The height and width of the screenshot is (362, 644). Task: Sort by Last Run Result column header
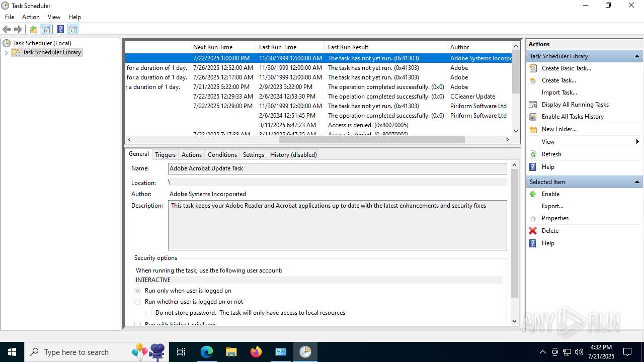386,47
